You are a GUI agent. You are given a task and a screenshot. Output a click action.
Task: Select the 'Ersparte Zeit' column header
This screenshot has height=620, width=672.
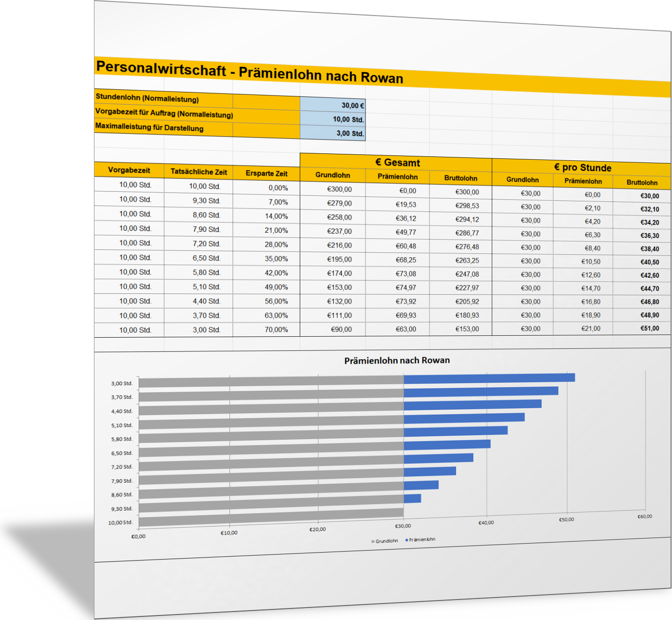pyautogui.click(x=266, y=173)
